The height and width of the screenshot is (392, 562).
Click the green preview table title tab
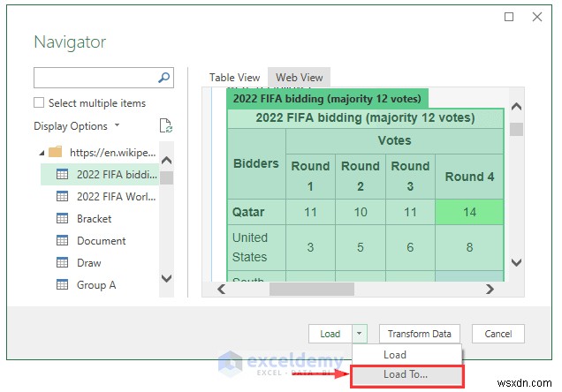327,99
